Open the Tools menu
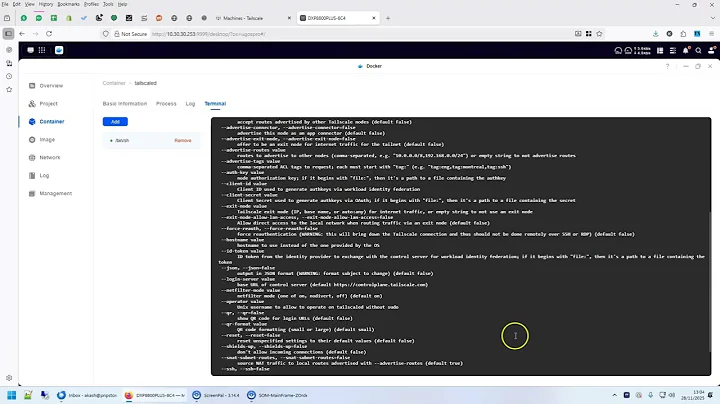Image resolution: width=720 pixels, height=404 pixels. (x=108, y=4)
